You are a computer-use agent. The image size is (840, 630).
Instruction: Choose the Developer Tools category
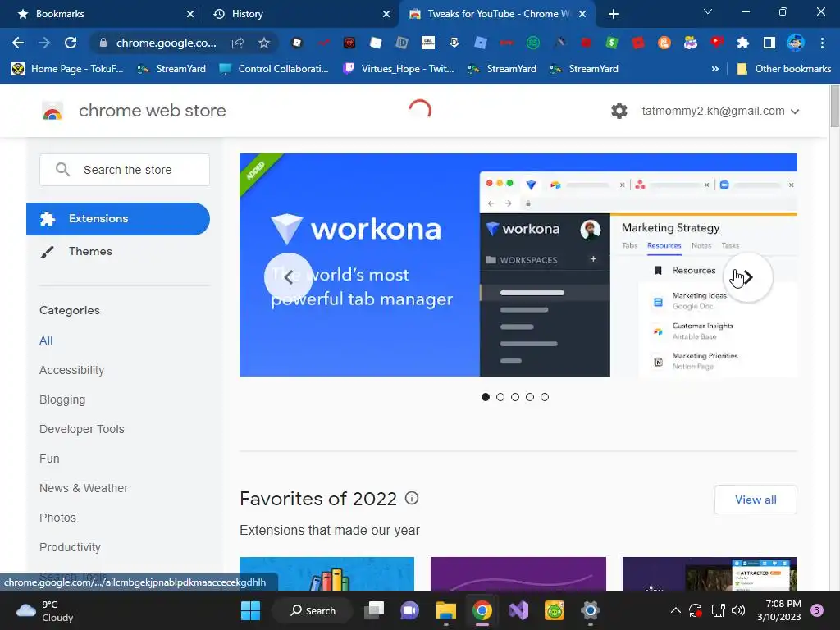pyautogui.click(x=82, y=429)
